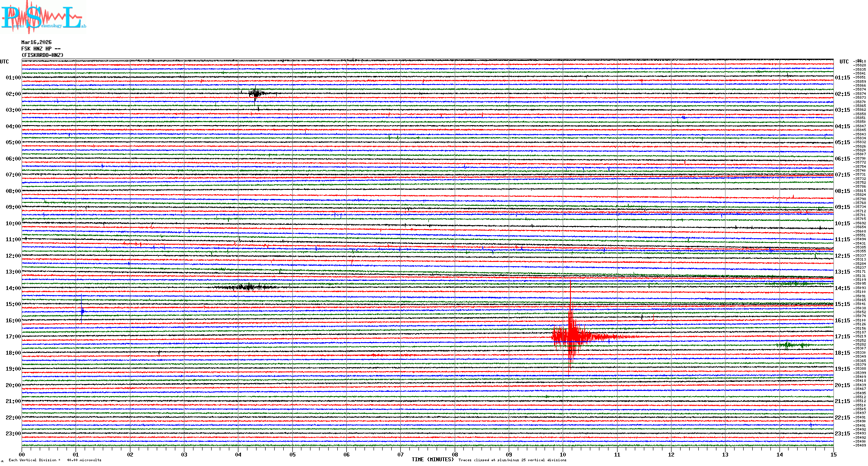Click the (FISKARDO-HNZ) station name label

click(42, 55)
